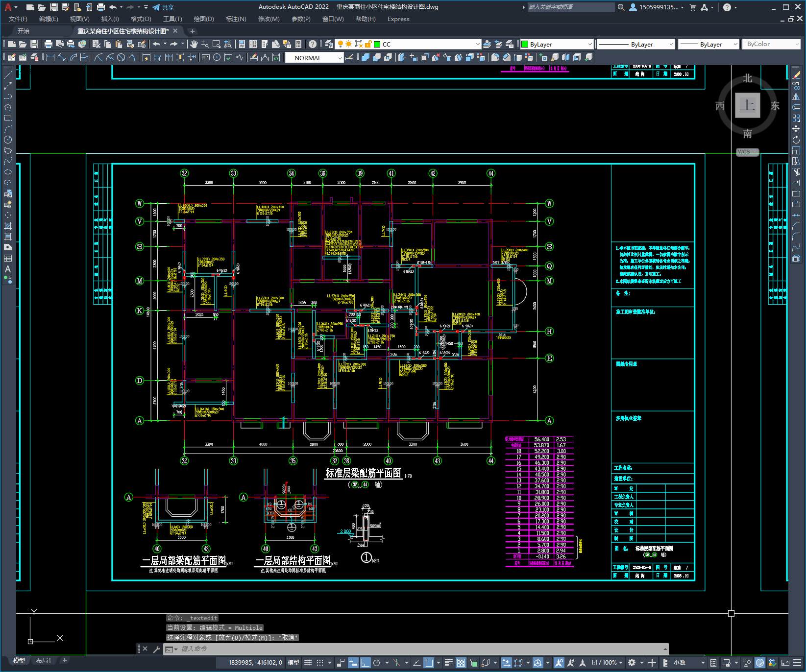Select the Angular dimension tool
806x672 pixels.
coord(132,57)
